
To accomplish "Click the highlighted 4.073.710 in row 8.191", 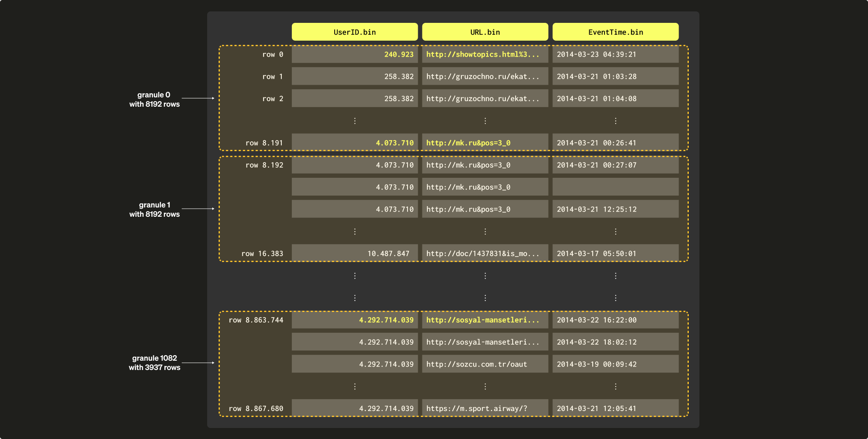I will click(x=394, y=143).
